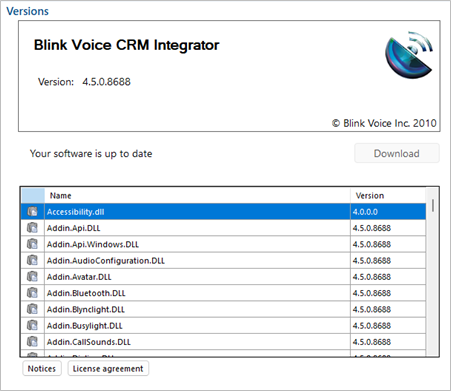Select the Addin.Api.DLL name cell
Screen dimensions: 451x391
[197, 228]
